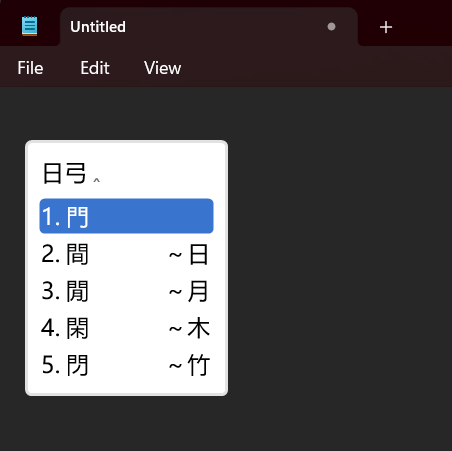Click the unsaved-changes dot on Untitled tab
Screen dimensions: 452x451
[331, 27]
